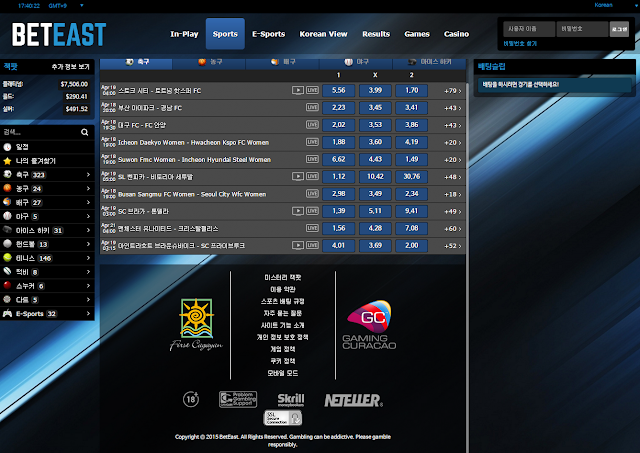Select away odds 3.86
Viewport: 640px width, 453px height.
[411, 125]
